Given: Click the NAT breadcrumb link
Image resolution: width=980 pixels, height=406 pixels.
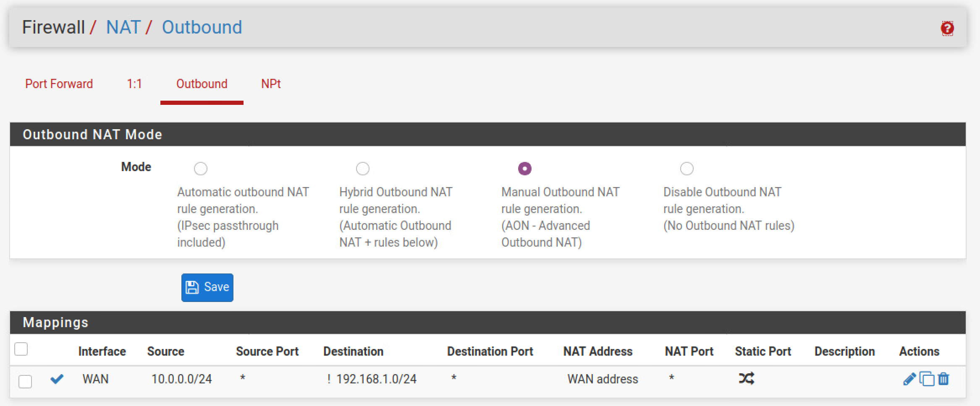Looking at the screenshot, I should coord(123,27).
